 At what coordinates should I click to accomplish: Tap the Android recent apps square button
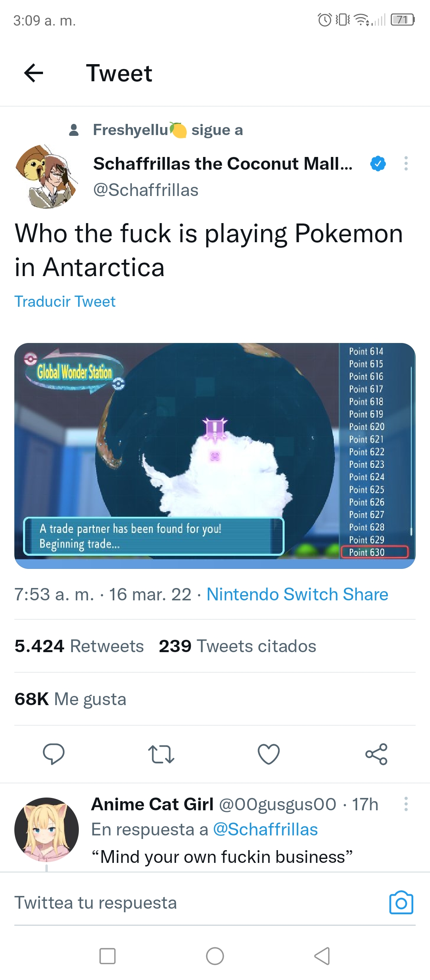pos(107,956)
